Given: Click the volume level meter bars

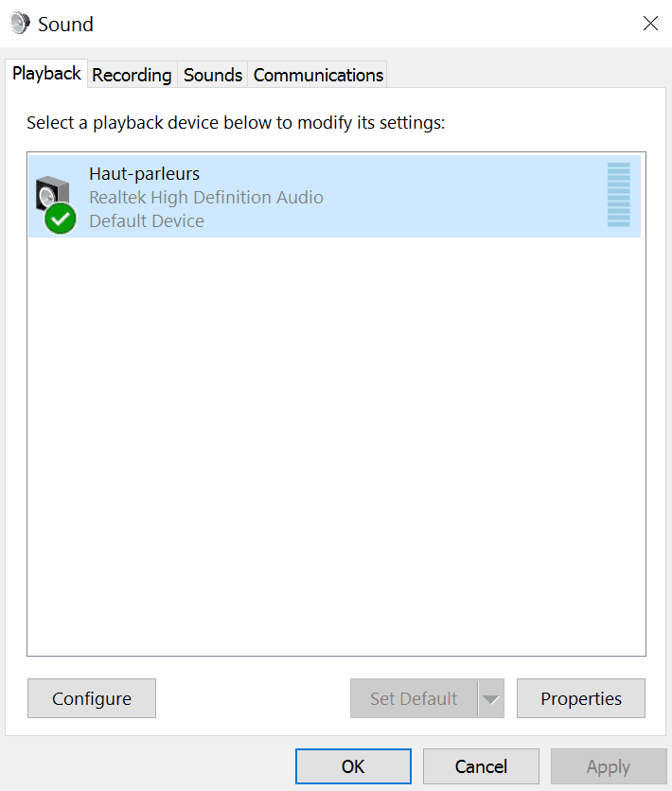Looking at the screenshot, I should coord(620,196).
